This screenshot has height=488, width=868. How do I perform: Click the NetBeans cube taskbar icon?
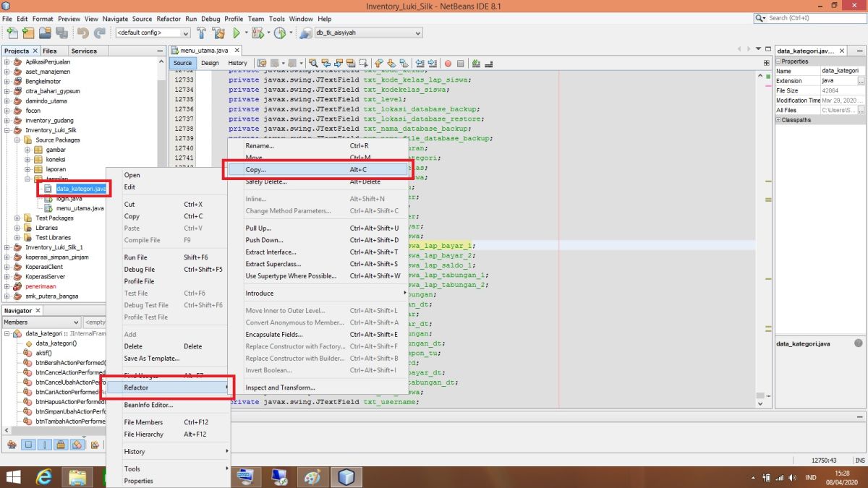pyautogui.click(x=346, y=476)
